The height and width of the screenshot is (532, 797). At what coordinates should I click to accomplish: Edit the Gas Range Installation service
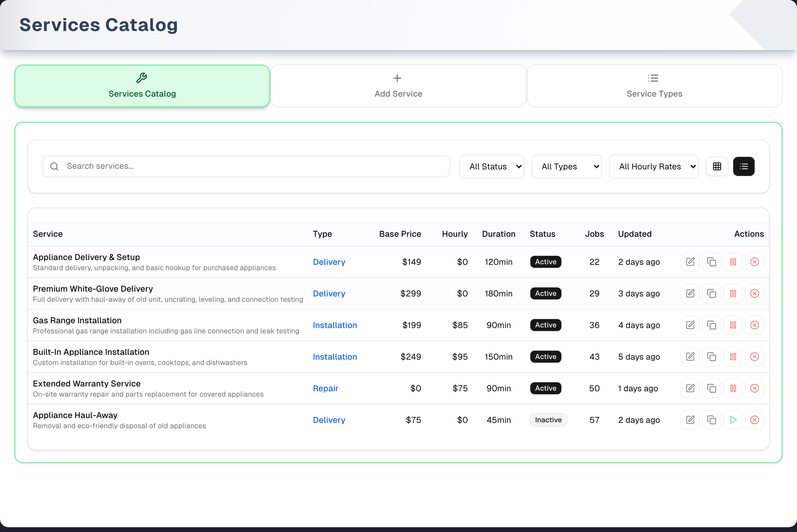(690, 325)
